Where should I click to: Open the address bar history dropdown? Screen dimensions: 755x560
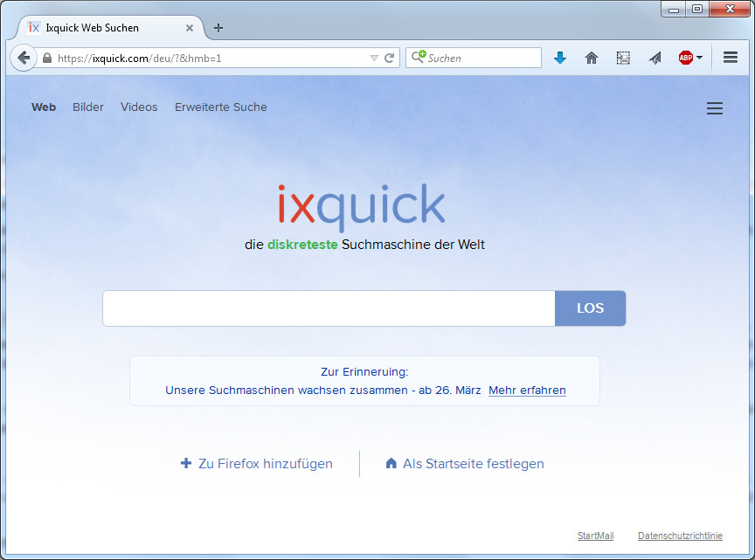coord(374,59)
